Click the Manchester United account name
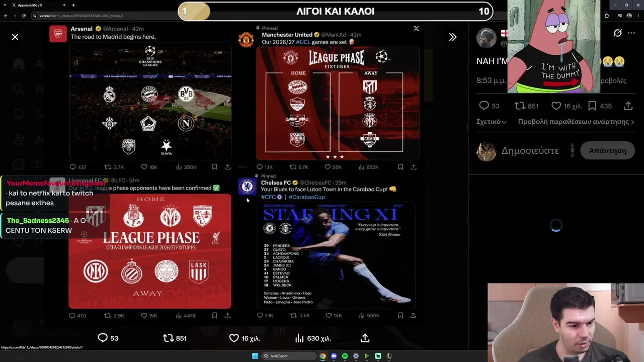 click(x=287, y=35)
